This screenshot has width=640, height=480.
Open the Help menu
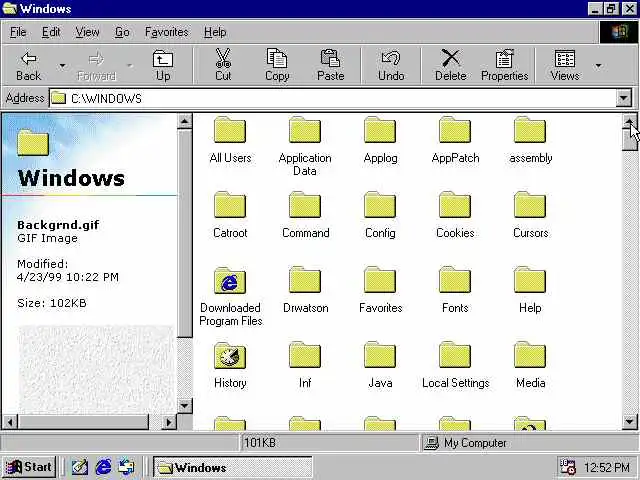tap(215, 32)
